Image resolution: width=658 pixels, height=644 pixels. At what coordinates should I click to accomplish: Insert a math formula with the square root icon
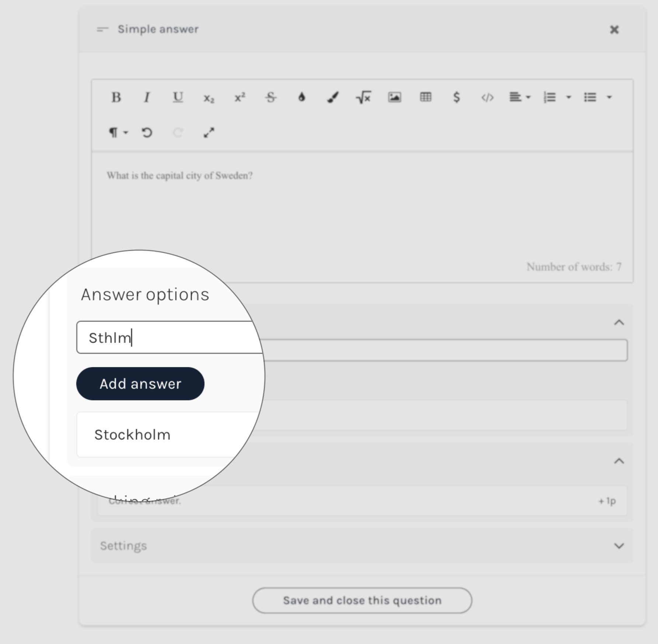coord(363,97)
